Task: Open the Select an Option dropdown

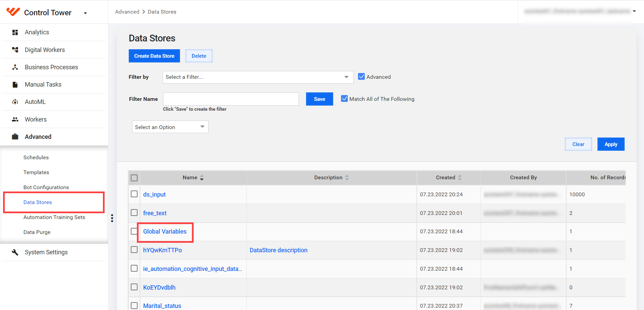Action: (x=170, y=127)
